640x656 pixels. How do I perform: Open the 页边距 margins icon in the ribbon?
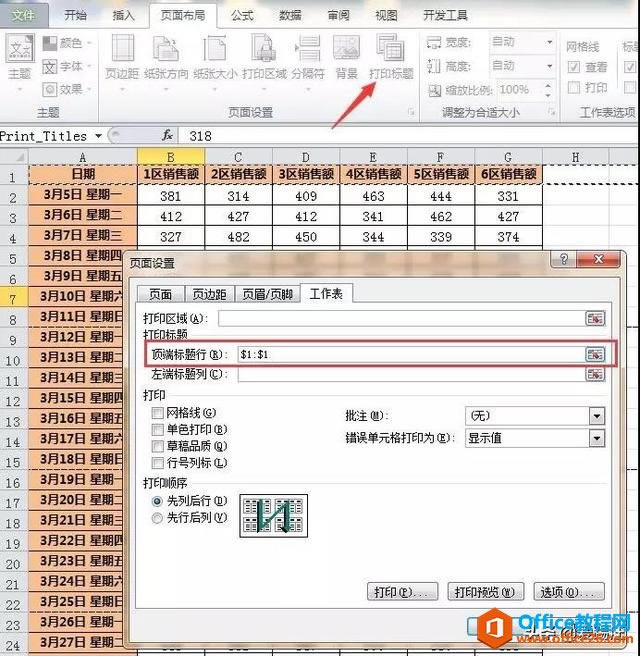coord(122,58)
